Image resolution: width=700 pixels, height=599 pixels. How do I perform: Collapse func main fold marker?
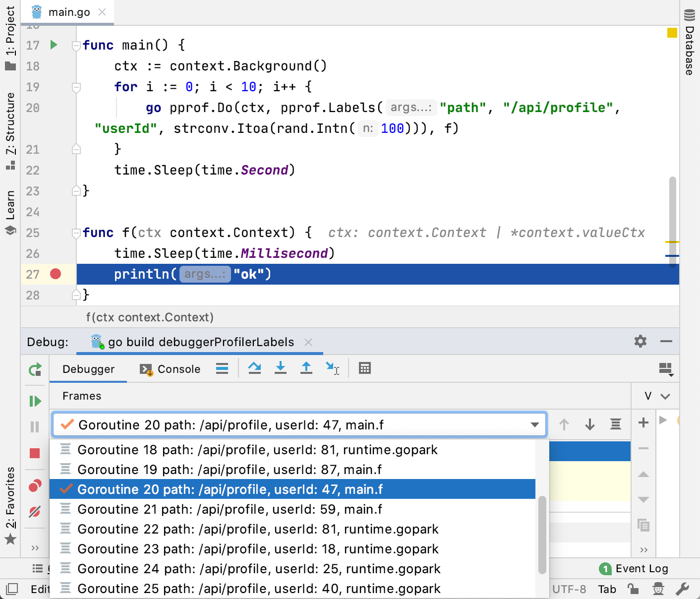click(x=76, y=46)
